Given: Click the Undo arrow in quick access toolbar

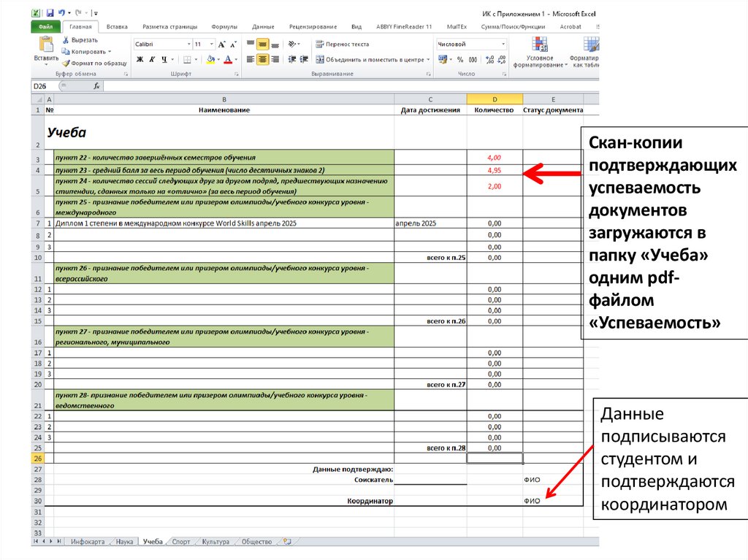Looking at the screenshot, I should click(63, 13).
